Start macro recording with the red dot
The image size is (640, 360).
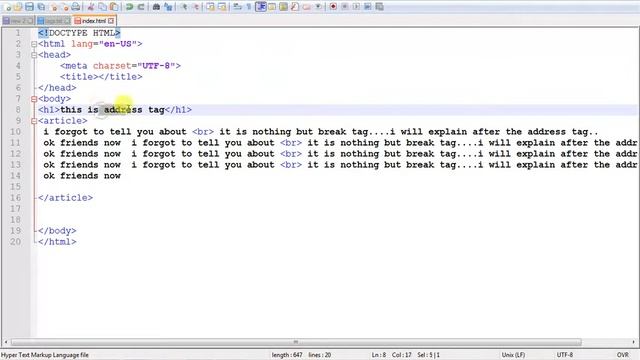(x=333, y=7)
